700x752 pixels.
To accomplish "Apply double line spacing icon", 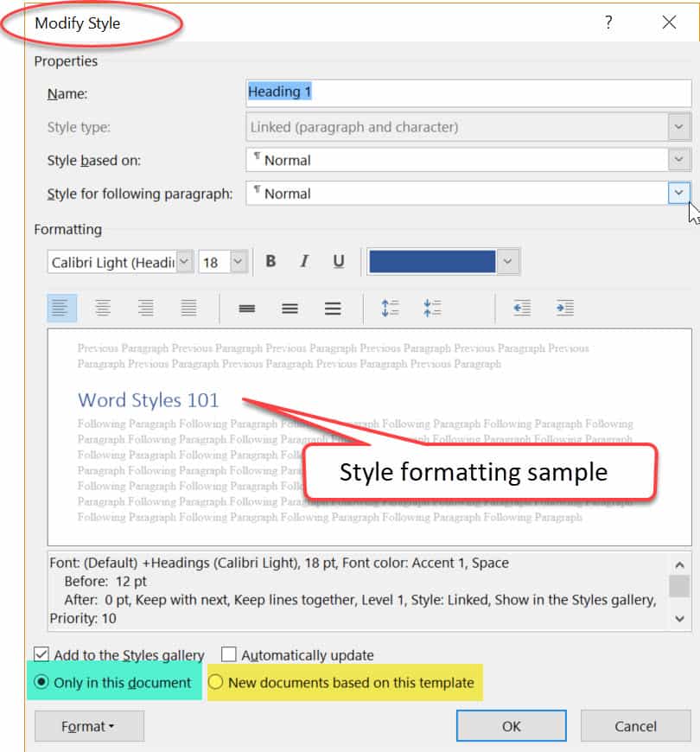I will pyautogui.click(x=333, y=308).
